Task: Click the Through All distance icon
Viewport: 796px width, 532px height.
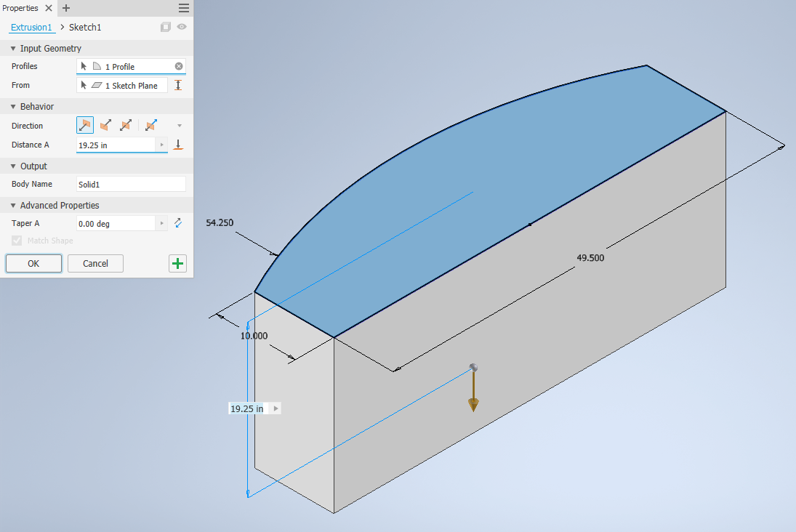Action: tap(178, 145)
